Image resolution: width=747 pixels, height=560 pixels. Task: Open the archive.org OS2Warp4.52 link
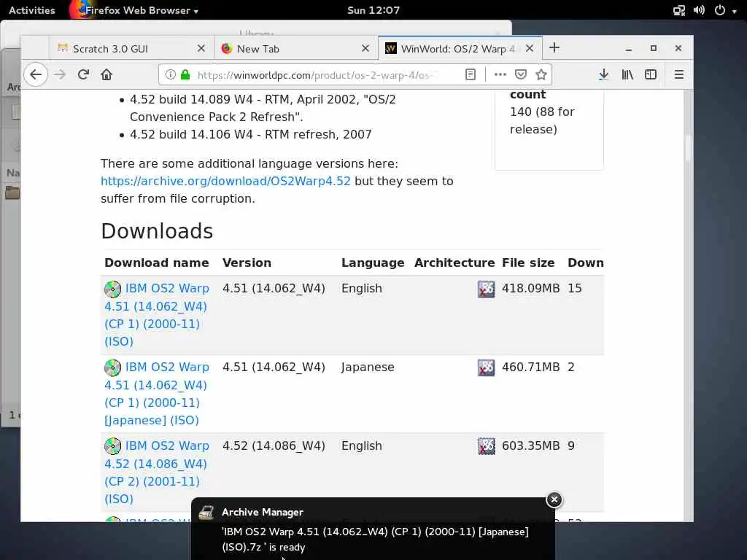point(225,182)
